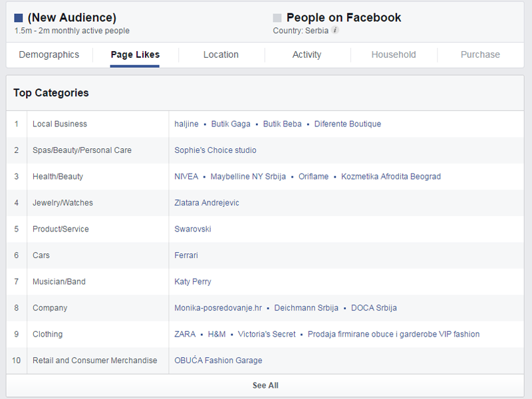Image resolution: width=532 pixels, height=399 pixels.
Task: Click the 1.5m - 2m monthly active people text
Action: coord(72,31)
